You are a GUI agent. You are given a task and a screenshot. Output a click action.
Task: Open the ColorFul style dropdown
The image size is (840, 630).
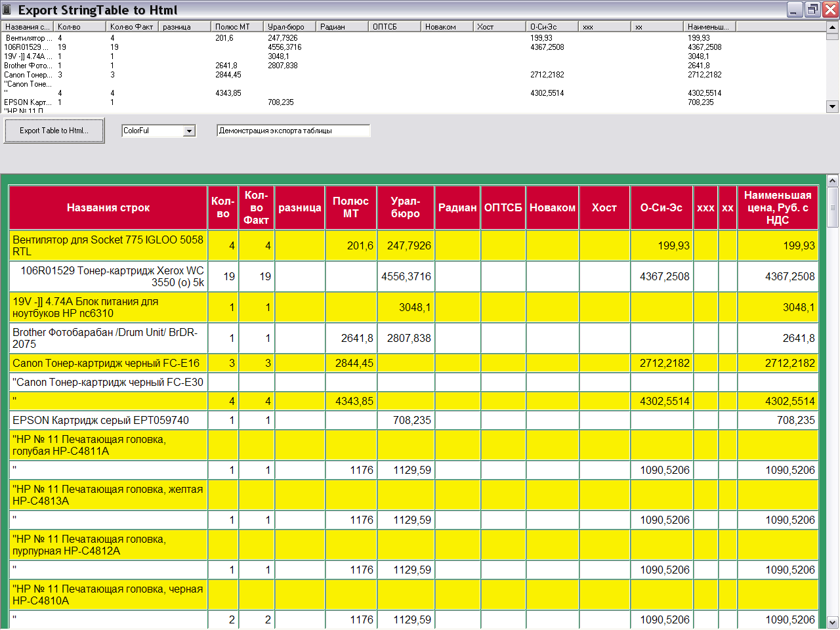[x=189, y=131]
